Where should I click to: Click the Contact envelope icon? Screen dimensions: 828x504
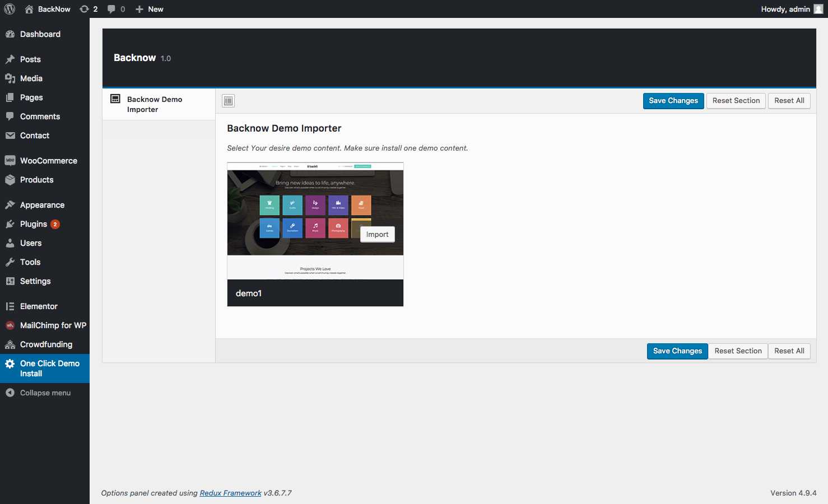point(10,136)
